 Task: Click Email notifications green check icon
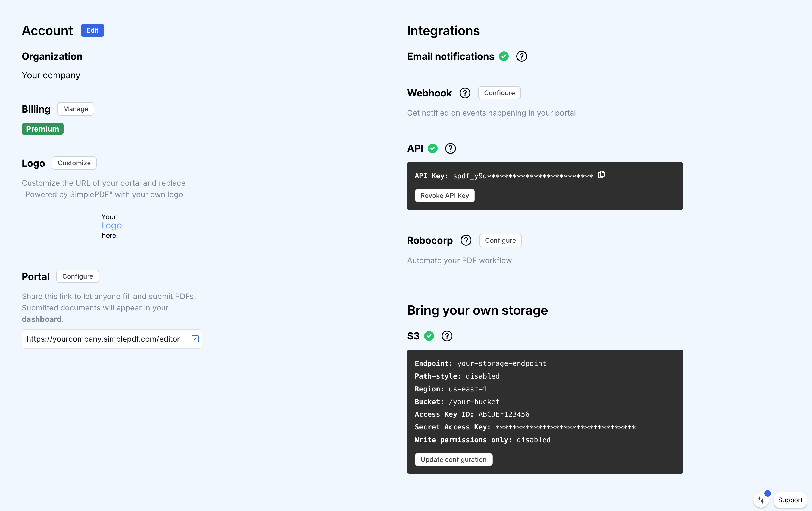504,56
